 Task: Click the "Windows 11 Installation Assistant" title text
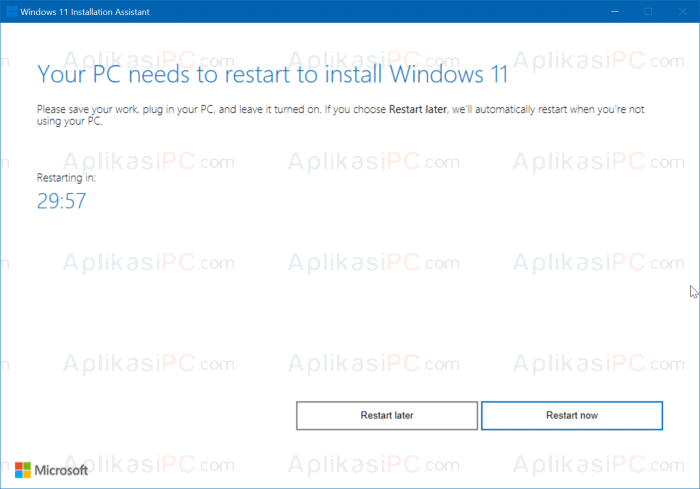(85, 12)
